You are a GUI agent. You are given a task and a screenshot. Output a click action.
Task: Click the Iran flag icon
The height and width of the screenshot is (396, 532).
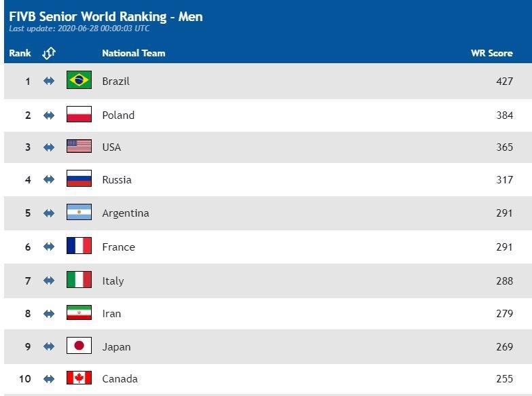79,313
